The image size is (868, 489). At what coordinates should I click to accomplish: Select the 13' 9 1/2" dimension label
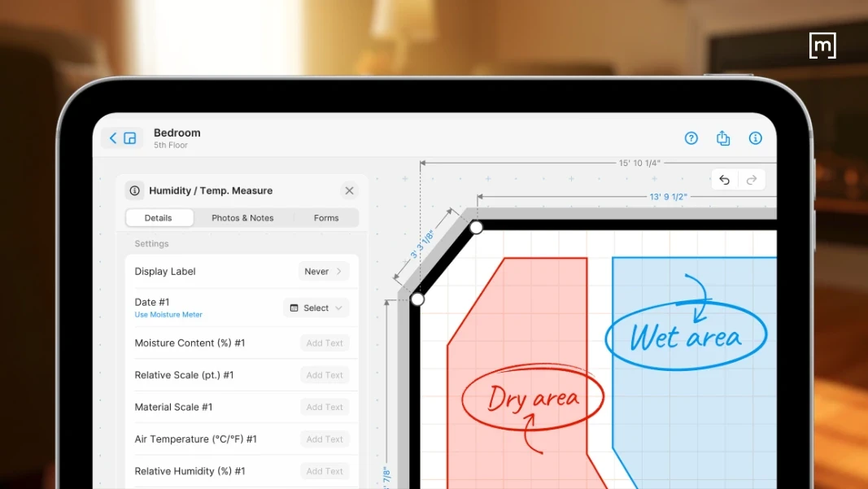click(x=668, y=197)
